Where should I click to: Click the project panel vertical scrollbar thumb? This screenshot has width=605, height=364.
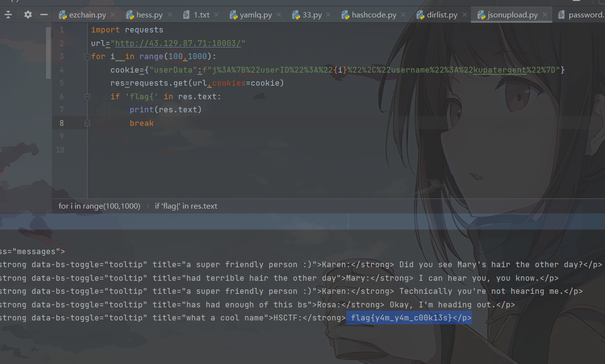[x=48, y=53]
